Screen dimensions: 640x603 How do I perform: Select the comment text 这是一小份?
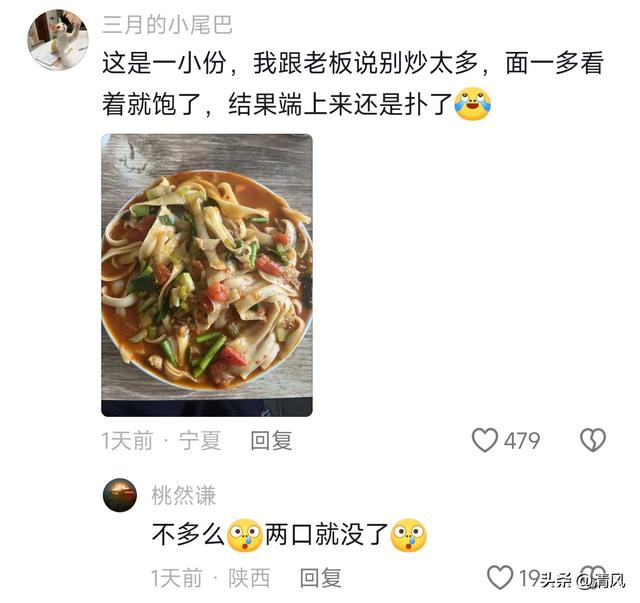[164, 63]
